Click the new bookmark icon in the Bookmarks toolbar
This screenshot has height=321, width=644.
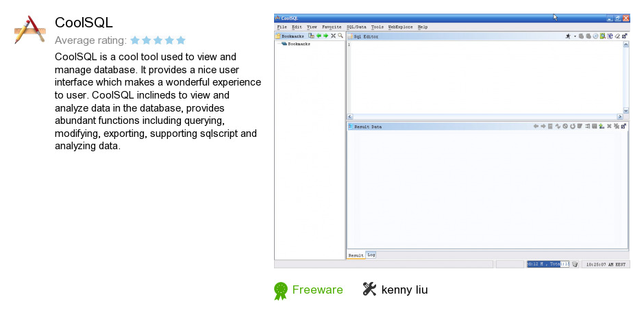coord(311,36)
